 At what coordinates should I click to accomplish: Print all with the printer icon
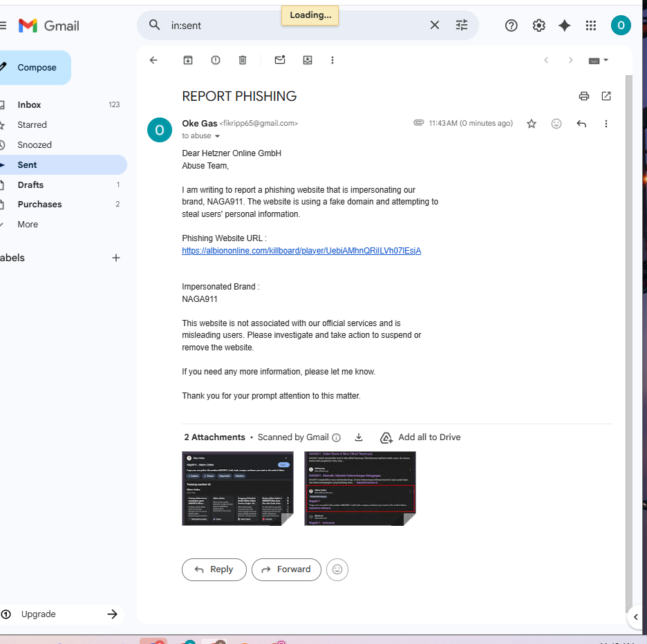click(x=584, y=96)
